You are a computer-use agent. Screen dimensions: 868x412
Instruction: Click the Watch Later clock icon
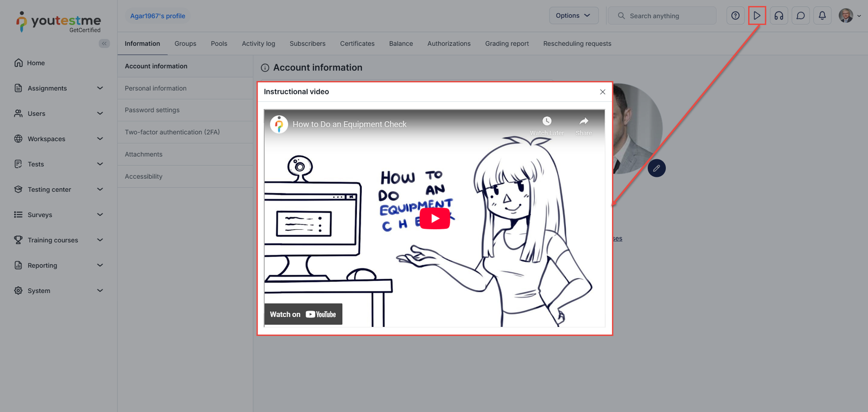click(547, 121)
